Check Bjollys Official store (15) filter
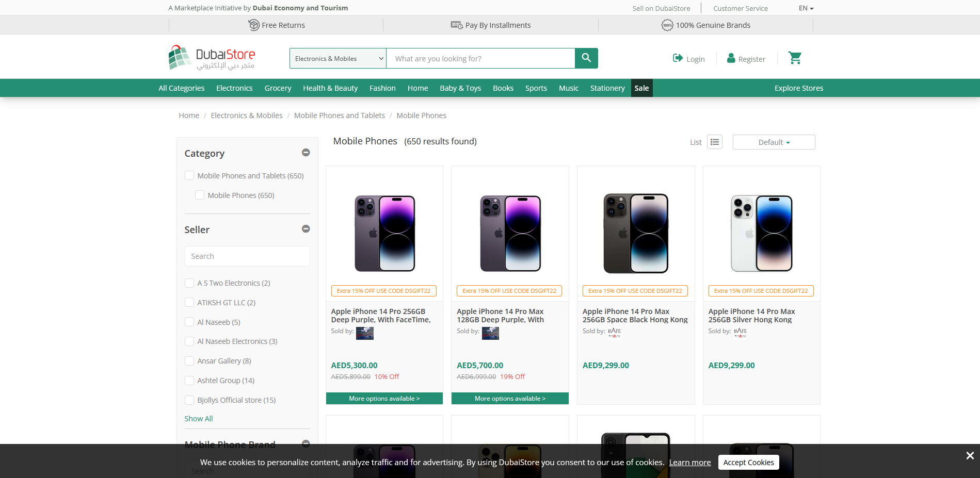This screenshot has height=478, width=980. [189, 400]
